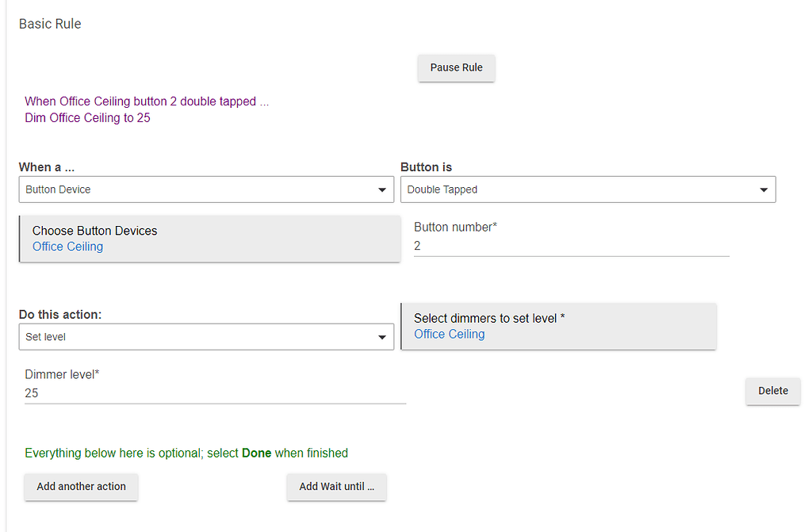Click the arrow on Set level selector

point(381,338)
